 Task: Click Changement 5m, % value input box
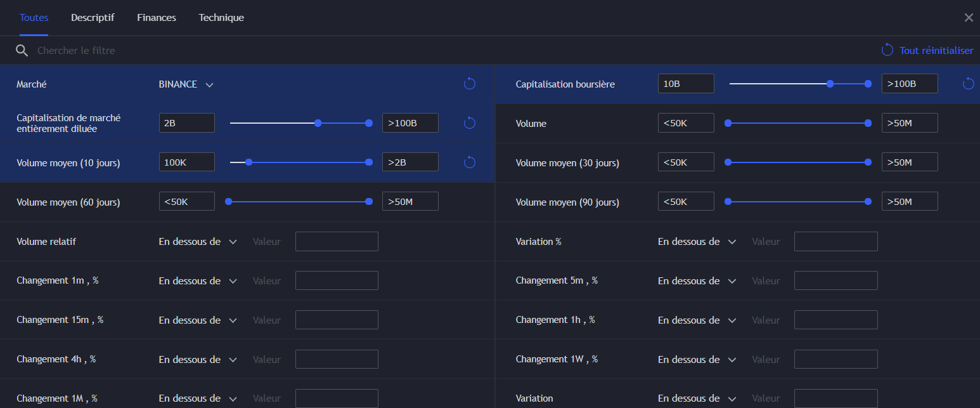836,281
